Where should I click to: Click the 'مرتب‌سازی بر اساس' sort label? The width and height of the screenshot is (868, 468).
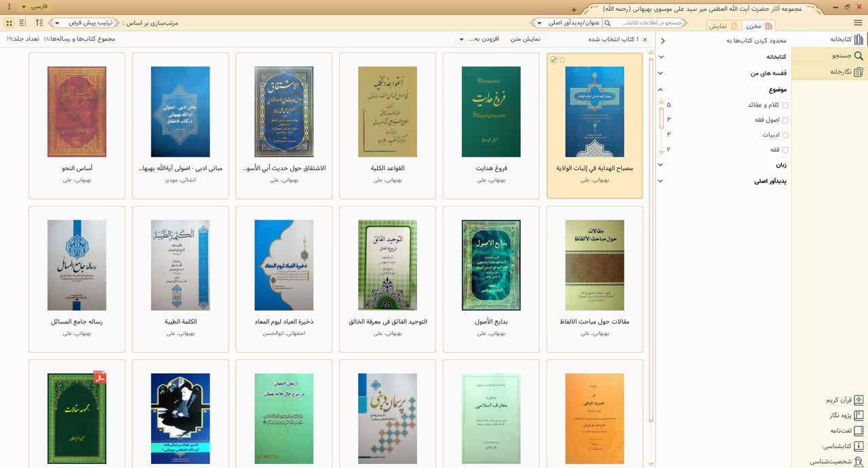coord(151,23)
